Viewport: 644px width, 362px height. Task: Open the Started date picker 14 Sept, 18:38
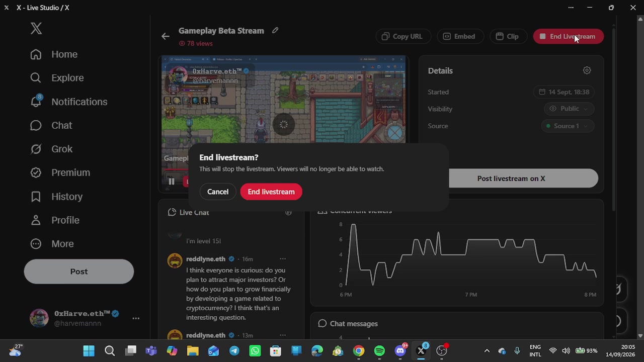564,92
